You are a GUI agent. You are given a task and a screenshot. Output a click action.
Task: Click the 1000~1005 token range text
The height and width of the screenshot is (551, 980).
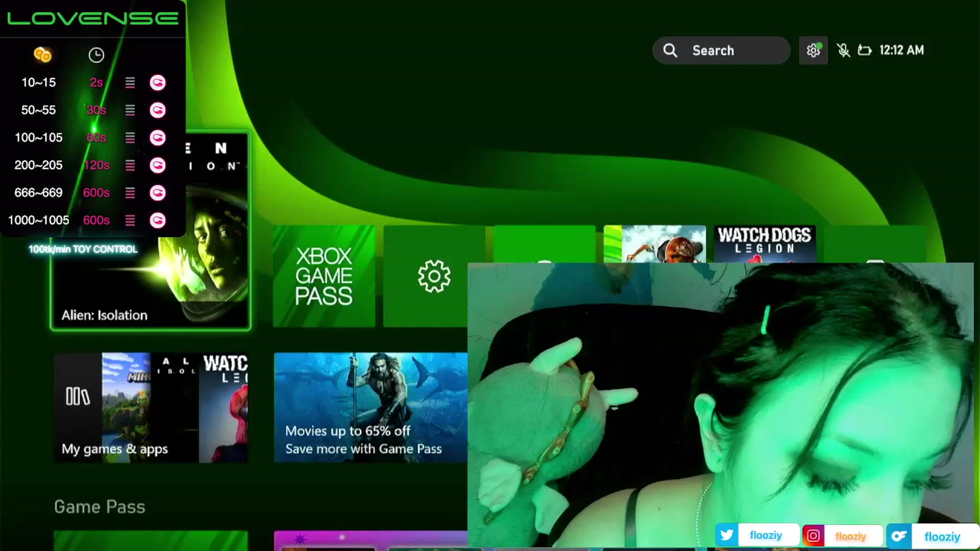tap(39, 220)
